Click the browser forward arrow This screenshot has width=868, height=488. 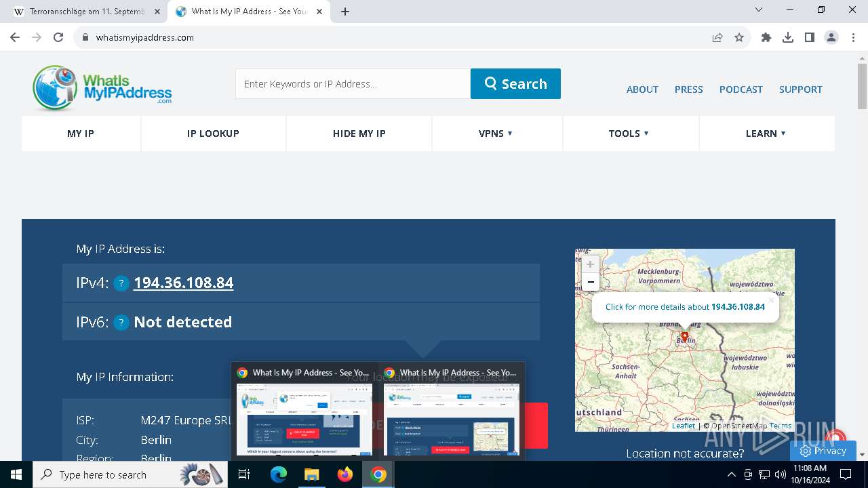pos(37,37)
